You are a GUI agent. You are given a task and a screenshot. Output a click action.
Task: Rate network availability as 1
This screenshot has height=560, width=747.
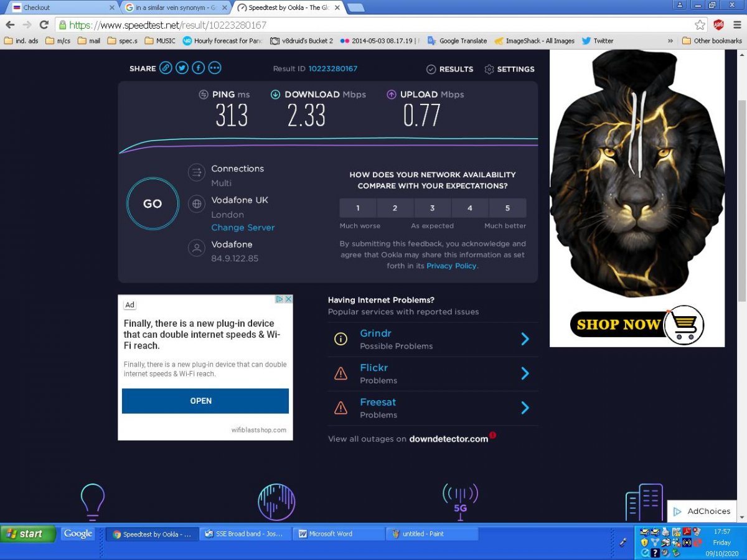pos(358,208)
